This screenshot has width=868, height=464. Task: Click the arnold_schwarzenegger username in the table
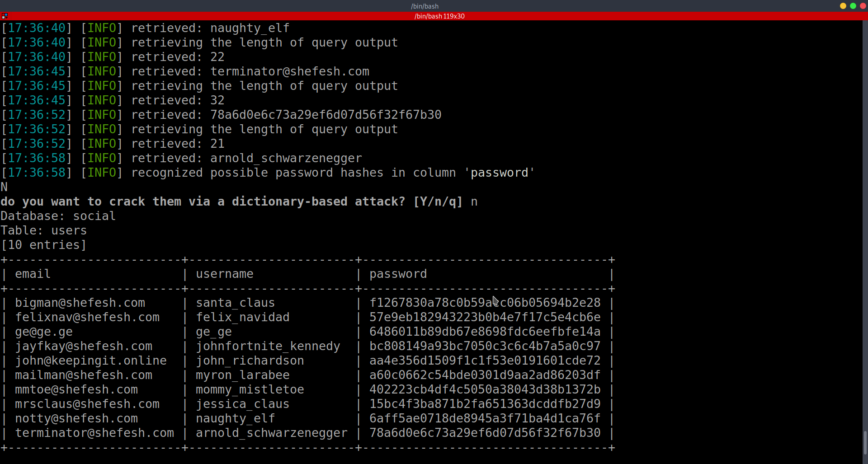click(x=271, y=433)
